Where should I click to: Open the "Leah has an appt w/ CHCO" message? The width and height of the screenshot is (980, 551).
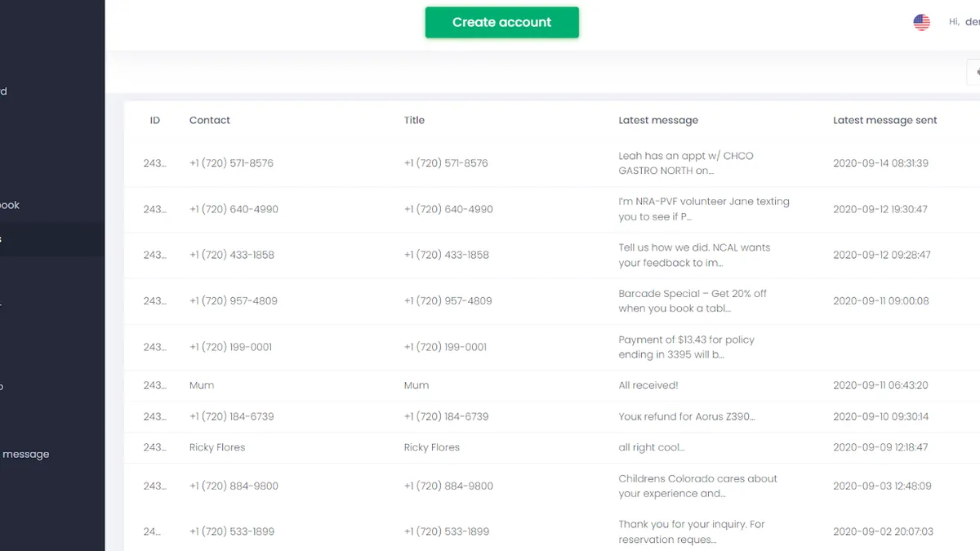tap(686, 163)
